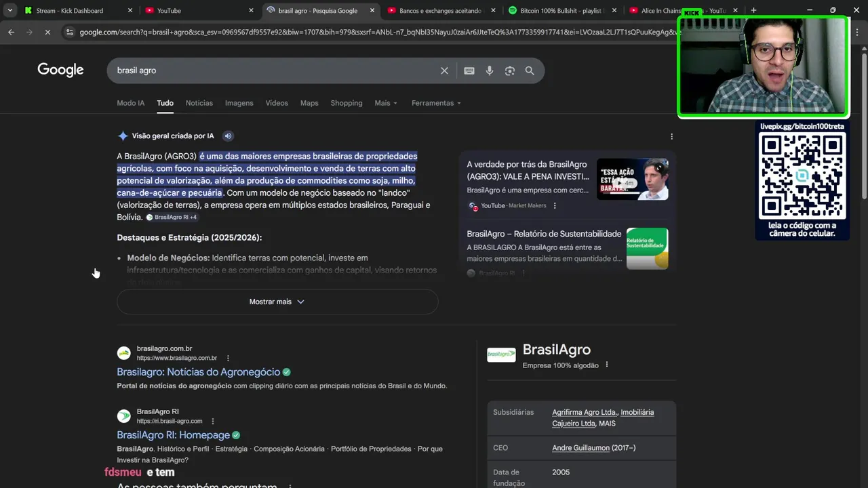Open Brasilagro: Notícias do Agronegócio result

[199, 372]
